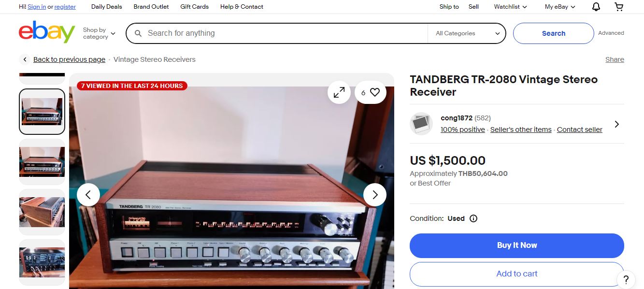Click the back arrow to previous page
The height and width of the screenshot is (289, 644).
[25, 59]
